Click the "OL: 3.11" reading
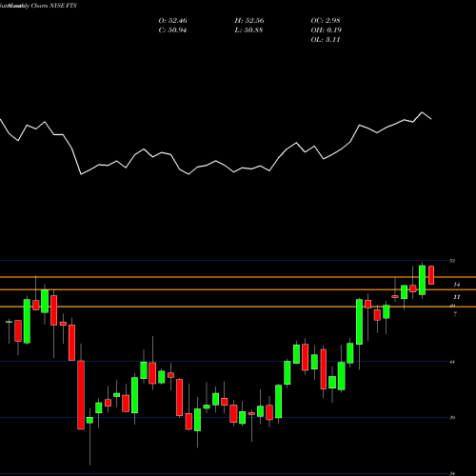 [326, 40]
